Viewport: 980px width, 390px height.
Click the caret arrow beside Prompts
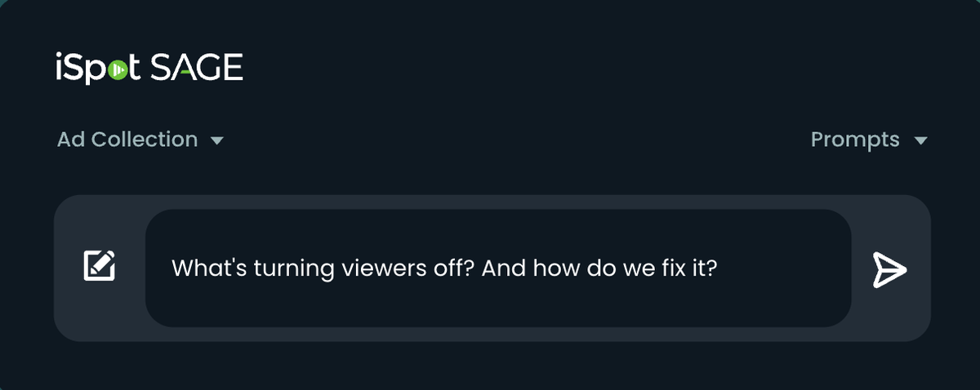click(921, 141)
